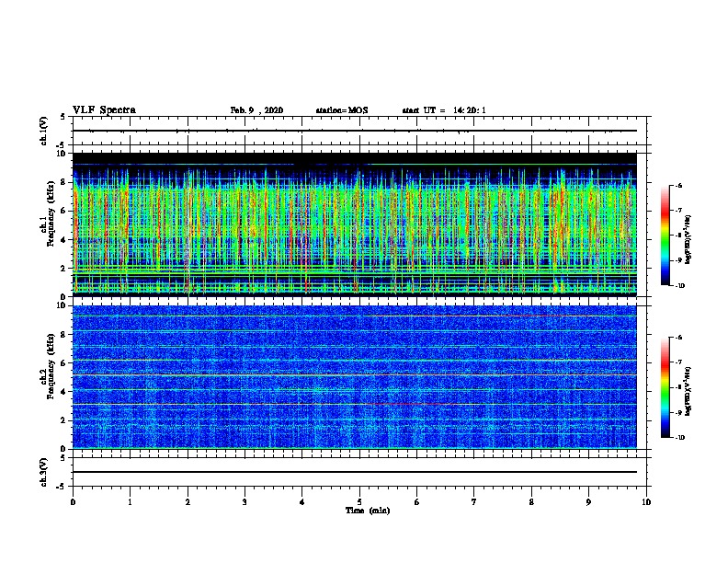728x563 pixels.
Task: Click the "6" kHz tick on ch.1 frequency axis
Action: coord(63,211)
